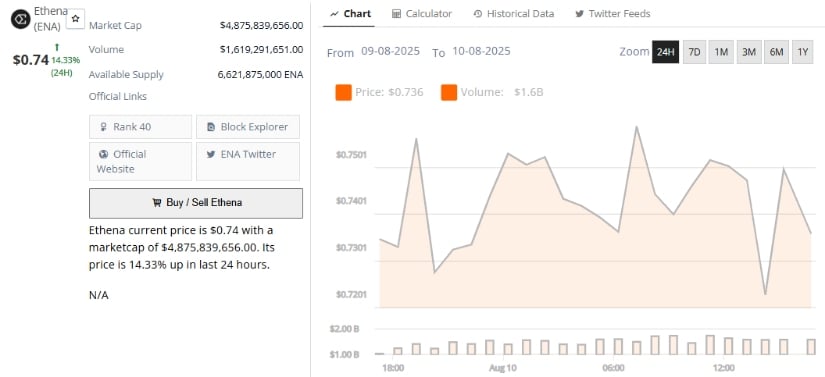Click the clock icon in Historical Data tab

(x=478, y=14)
